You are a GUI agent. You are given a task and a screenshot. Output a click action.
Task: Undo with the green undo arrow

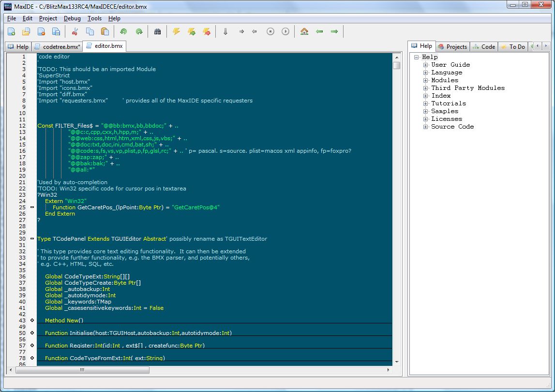(x=124, y=31)
